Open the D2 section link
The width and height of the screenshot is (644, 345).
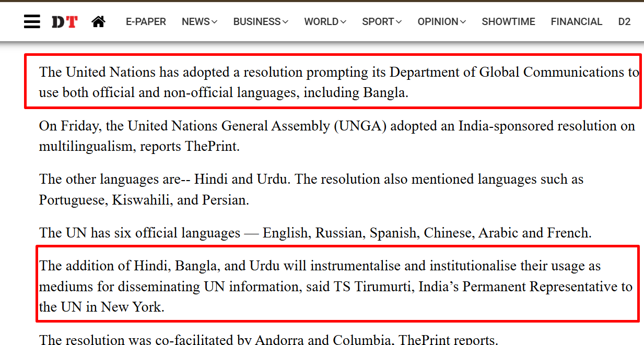(x=624, y=22)
